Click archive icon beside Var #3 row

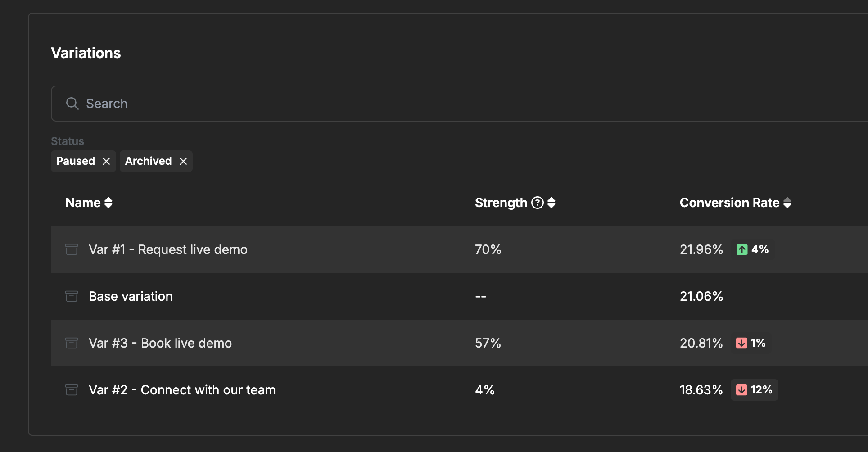pos(72,343)
